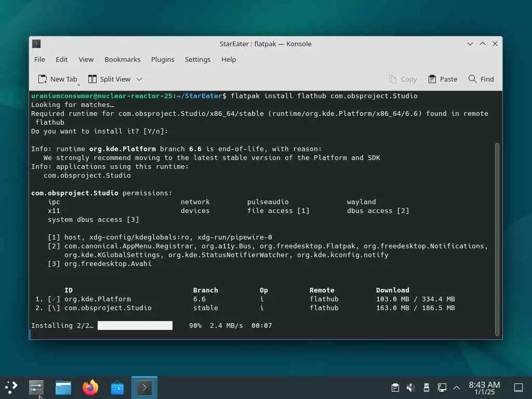Click the Konsole task in the taskbar
The height and width of the screenshot is (399, 532).
(144, 388)
